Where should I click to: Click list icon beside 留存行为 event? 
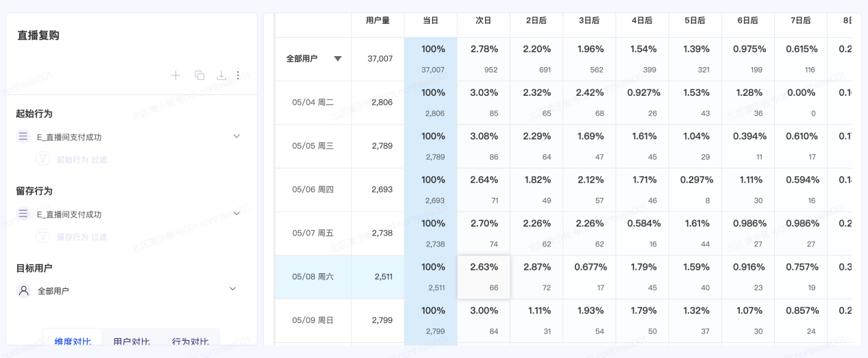[x=23, y=214]
